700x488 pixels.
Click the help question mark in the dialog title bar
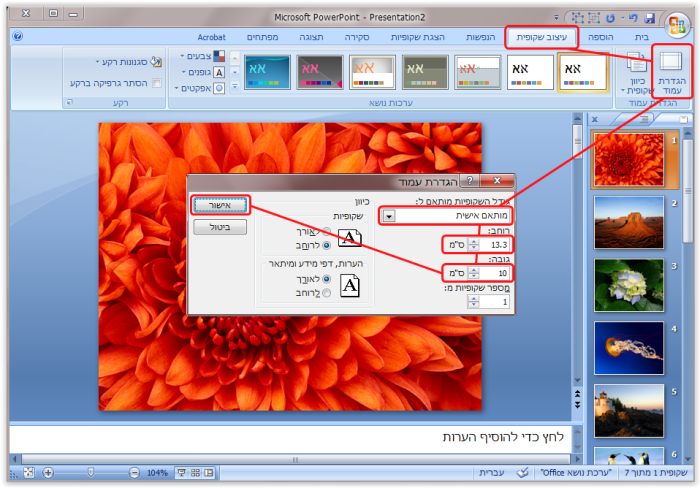pyautogui.click(x=469, y=182)
